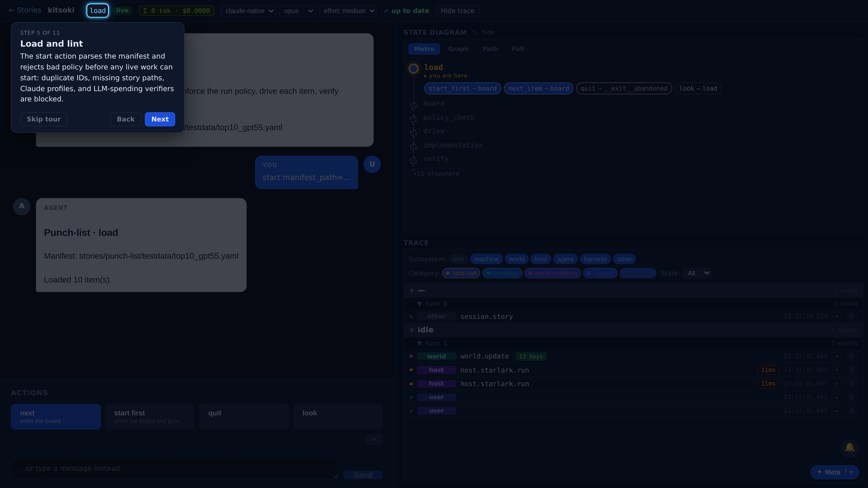Open the opus model dropdown
Image resolution: width=868 pixels, height=488 pixels.
pos(298,11)
